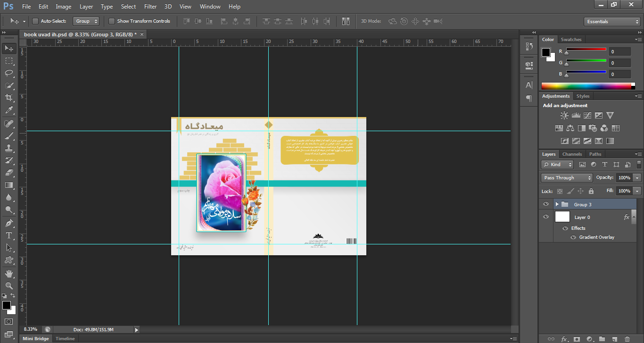644x343 pixels.
Task: Pick the Eyedropper tool
Action: (x=9, y=110)
